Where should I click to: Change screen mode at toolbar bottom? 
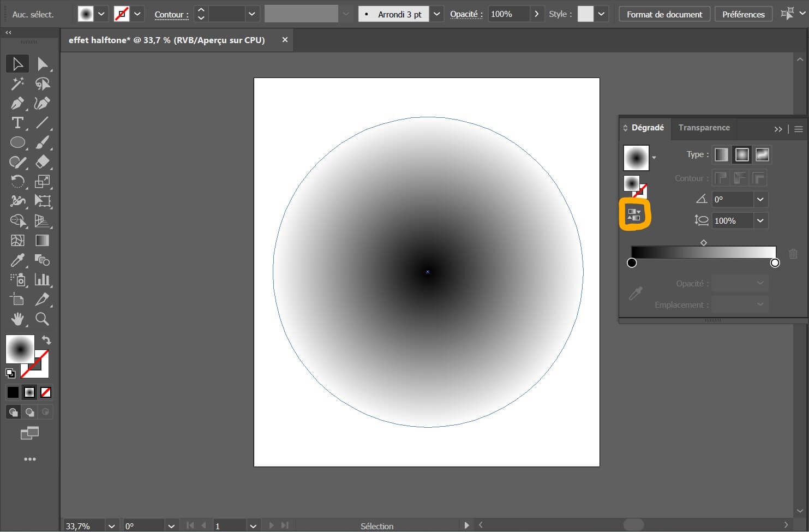30,433
